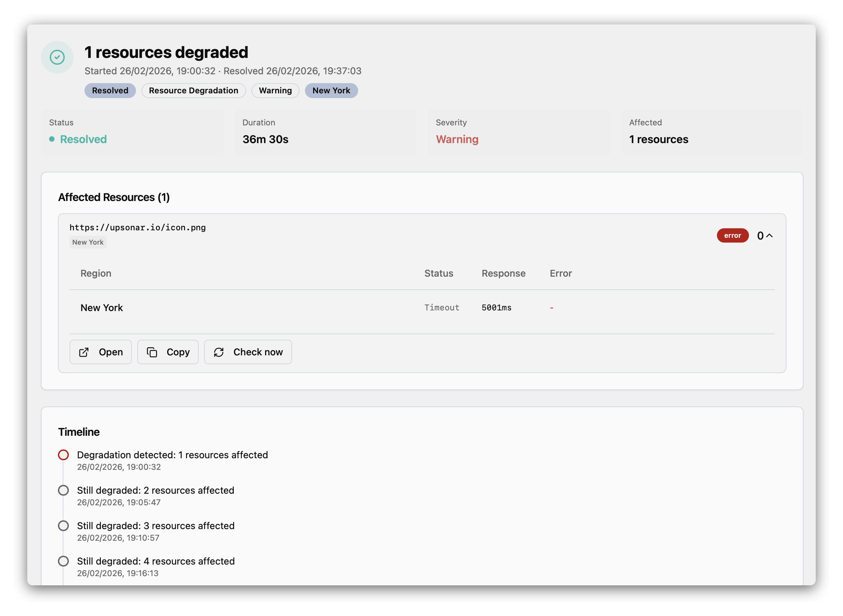Click the external-link icon on Open
The width and height of the screenshot is (843, 616).
(84, 352)
